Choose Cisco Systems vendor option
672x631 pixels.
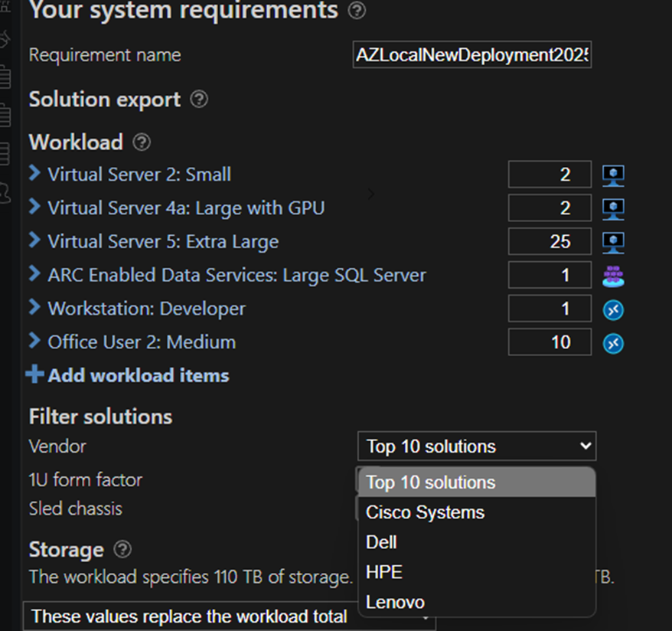tap(477, 512)
